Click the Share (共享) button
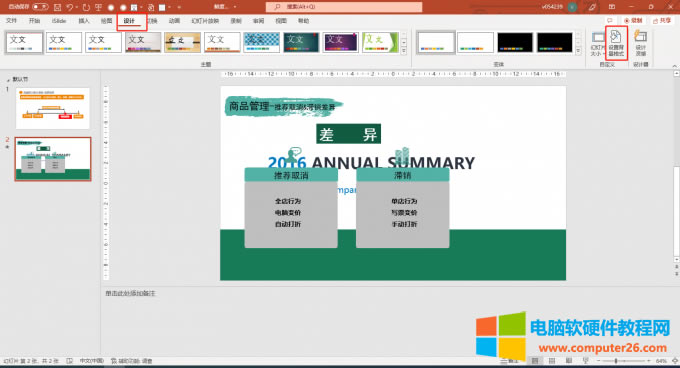 pos(662,21)
